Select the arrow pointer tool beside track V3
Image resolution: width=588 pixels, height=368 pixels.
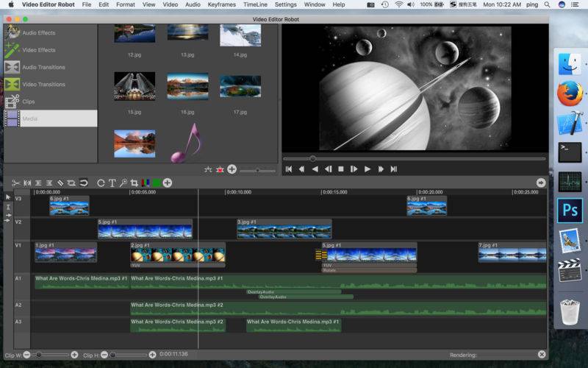9,197
